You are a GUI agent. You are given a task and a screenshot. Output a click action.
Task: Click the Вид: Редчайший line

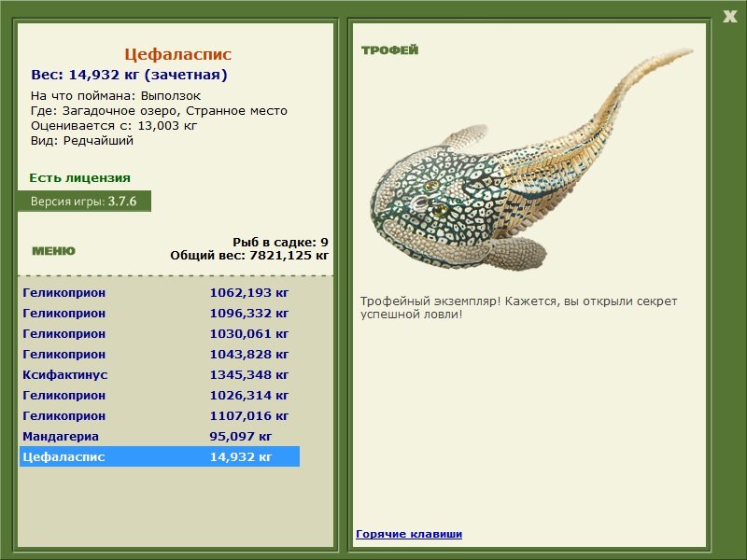(x=82, y=141)
